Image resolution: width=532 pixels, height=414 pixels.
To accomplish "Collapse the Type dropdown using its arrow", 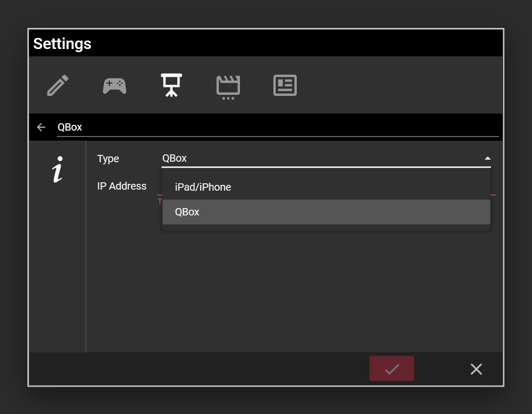I will click(487, 158).
